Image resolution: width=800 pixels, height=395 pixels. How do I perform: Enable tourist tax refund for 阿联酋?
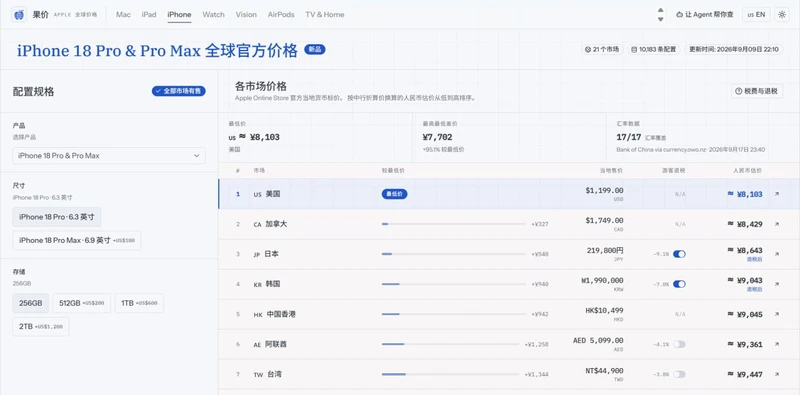click(679, 344)
